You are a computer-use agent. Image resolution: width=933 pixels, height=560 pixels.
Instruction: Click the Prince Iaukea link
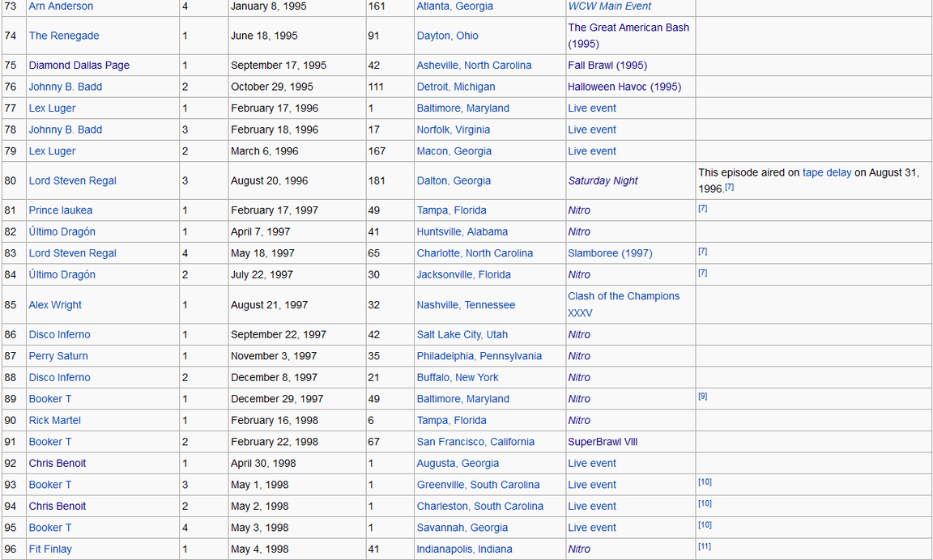tap(61, 210)
